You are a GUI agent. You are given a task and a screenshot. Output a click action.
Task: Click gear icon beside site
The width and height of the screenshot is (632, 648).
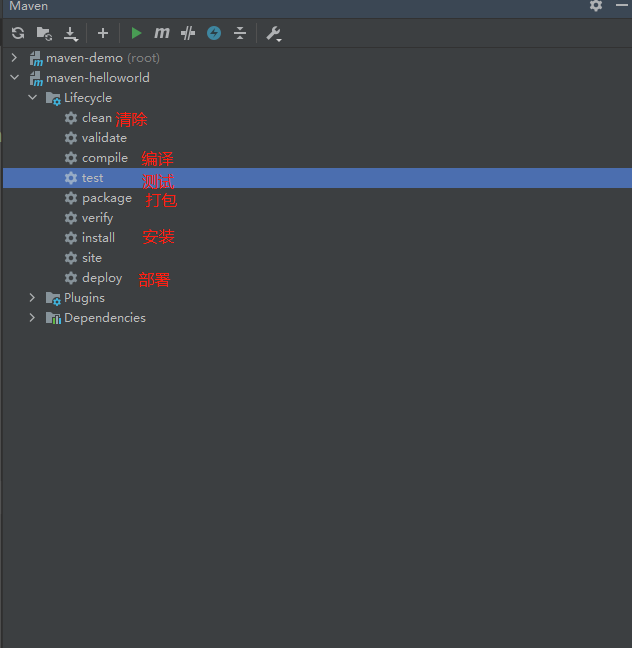[71, 258]
